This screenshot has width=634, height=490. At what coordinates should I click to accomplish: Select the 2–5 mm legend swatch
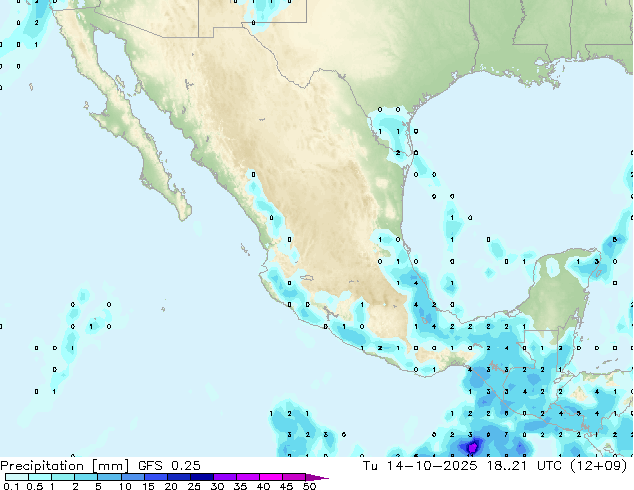click(86, 477)
